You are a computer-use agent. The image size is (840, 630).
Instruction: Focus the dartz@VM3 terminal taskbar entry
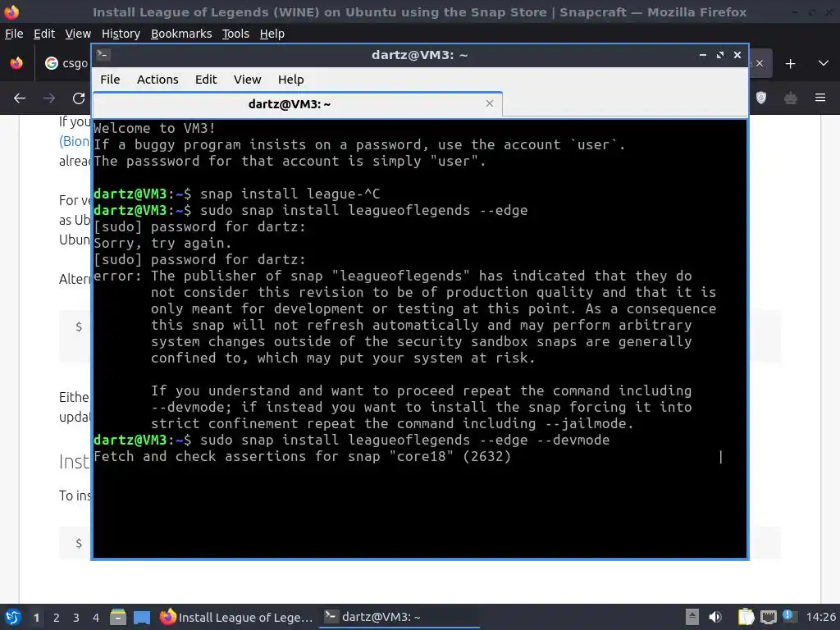(399, 617)
